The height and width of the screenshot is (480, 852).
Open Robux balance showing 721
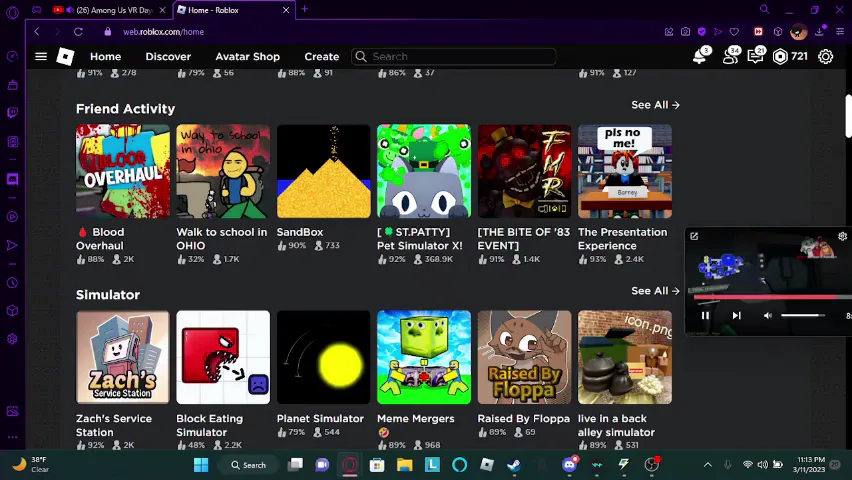[790, 57]
